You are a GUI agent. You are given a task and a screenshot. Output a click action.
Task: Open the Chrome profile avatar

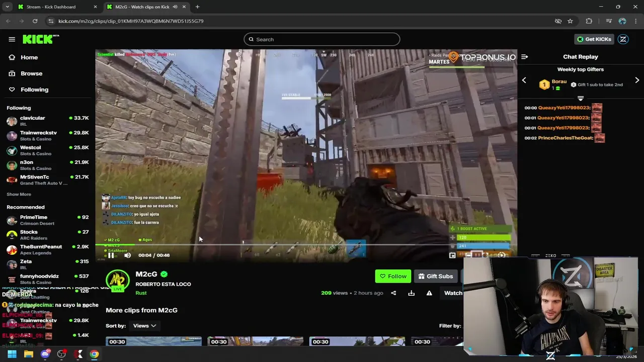click(622, 21)
